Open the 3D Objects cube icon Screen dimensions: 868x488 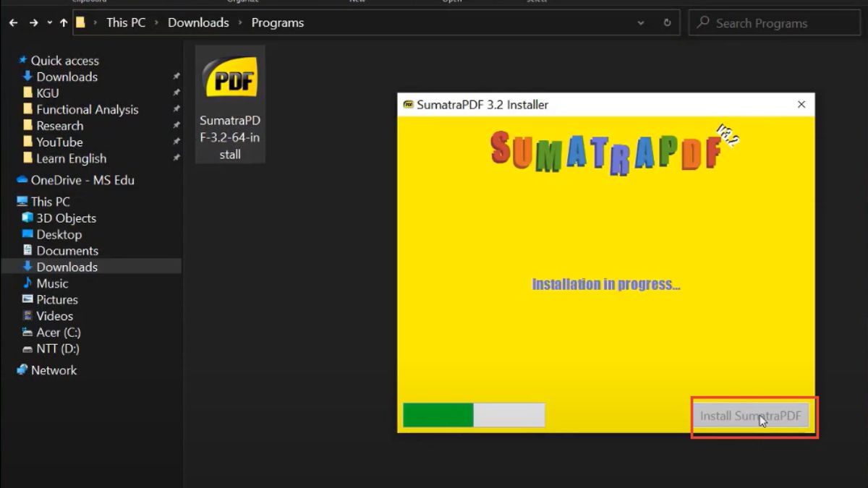(x=27, y=218)
